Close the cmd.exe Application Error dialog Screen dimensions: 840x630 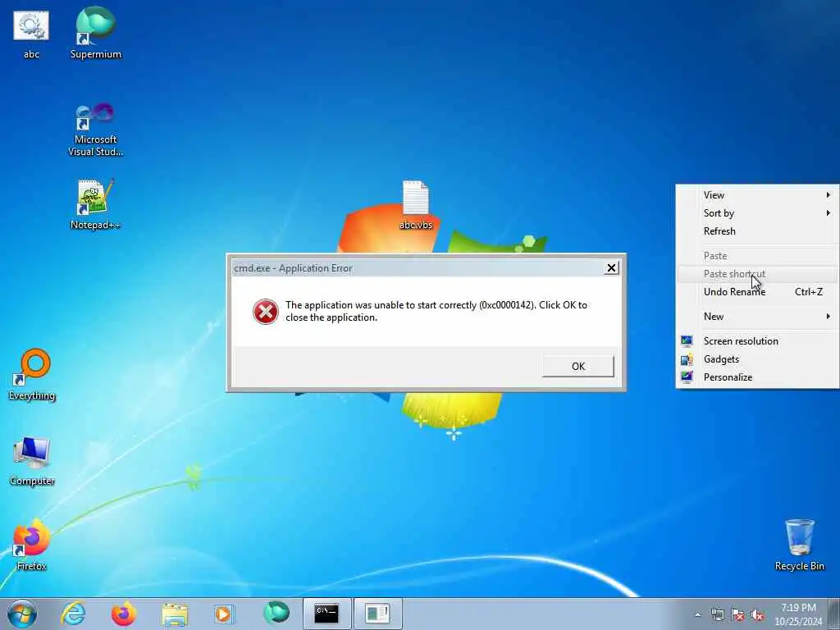[x=611, y=268]
